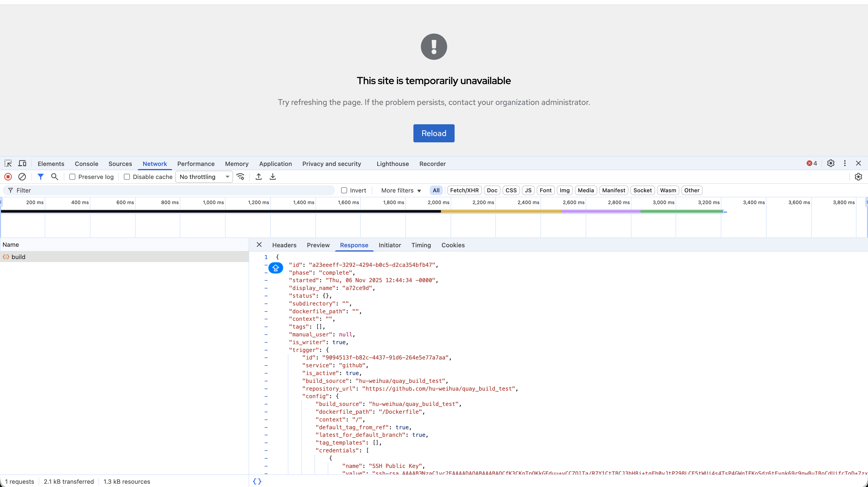The image size is (868, 487).
Task: Click the export HAR download icon
Action: (x=273, y=177)
